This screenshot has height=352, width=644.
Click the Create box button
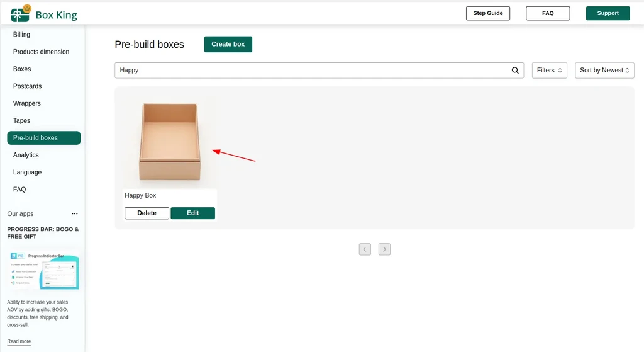coord(228,44)
